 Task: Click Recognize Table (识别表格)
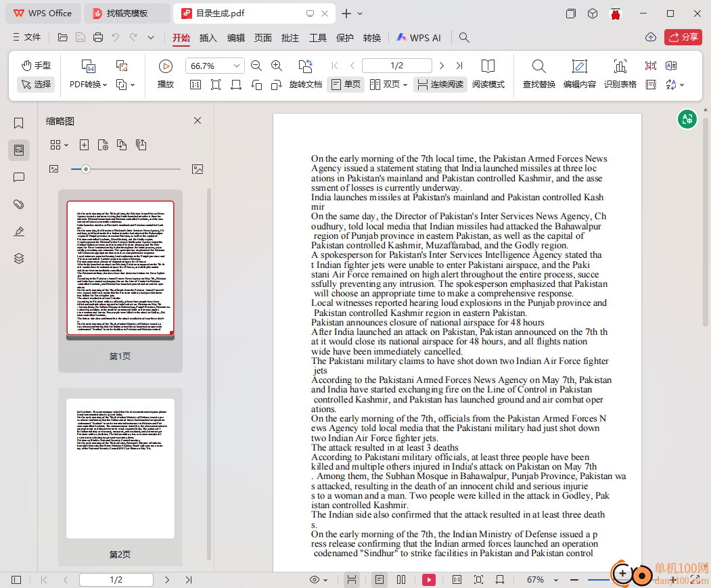click(620, 74)
